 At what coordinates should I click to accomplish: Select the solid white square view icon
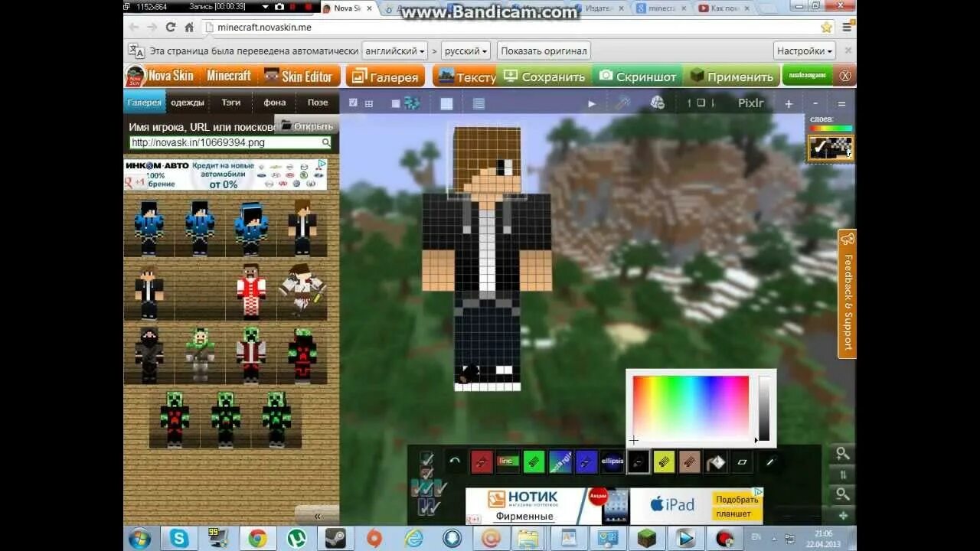coord(446,103)
